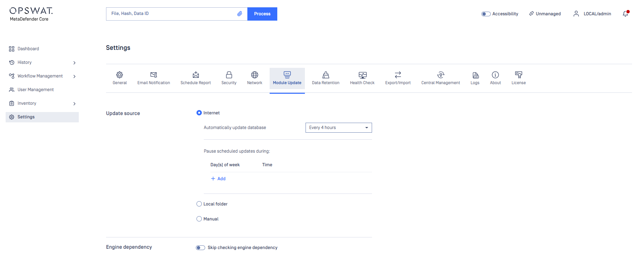The width and height of the screenshot is (644, 270).
Task: Open the Every 4 hours dropdown
Action: (x=338, y=128)
